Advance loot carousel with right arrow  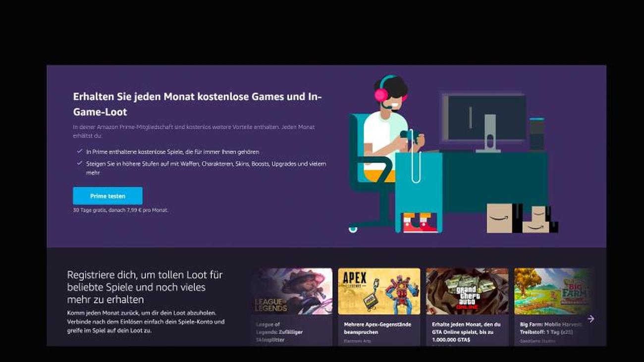click(590, 319)
